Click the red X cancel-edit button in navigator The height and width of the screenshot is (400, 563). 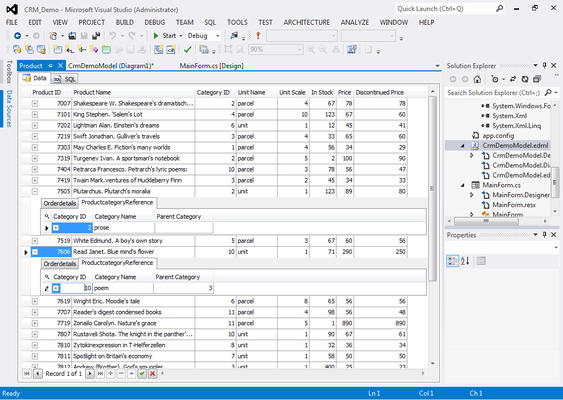[x=153, y=374]
